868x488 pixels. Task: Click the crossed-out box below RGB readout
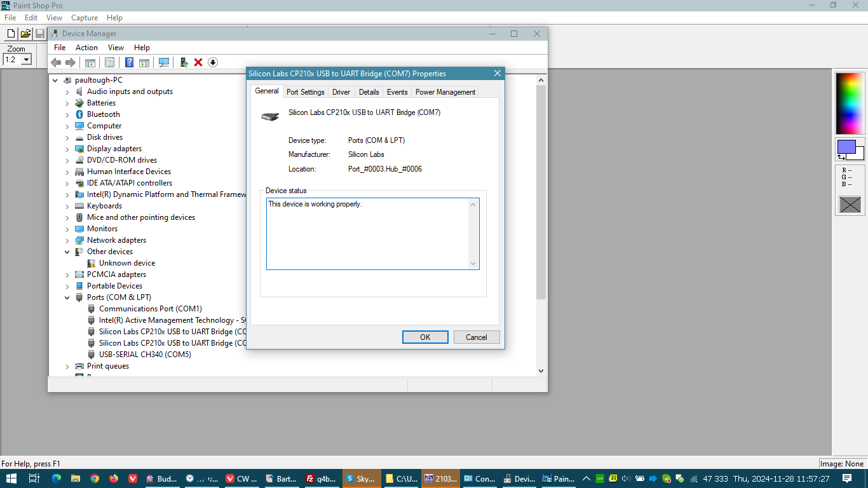850,205
